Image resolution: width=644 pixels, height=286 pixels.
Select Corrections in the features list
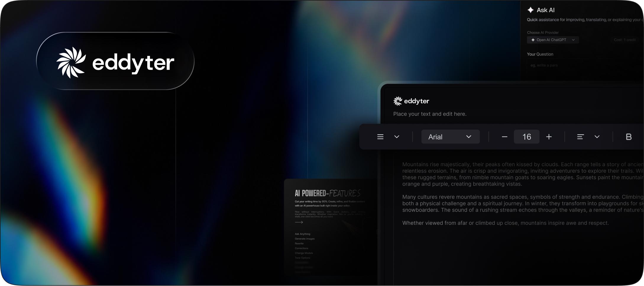[301, 248]
